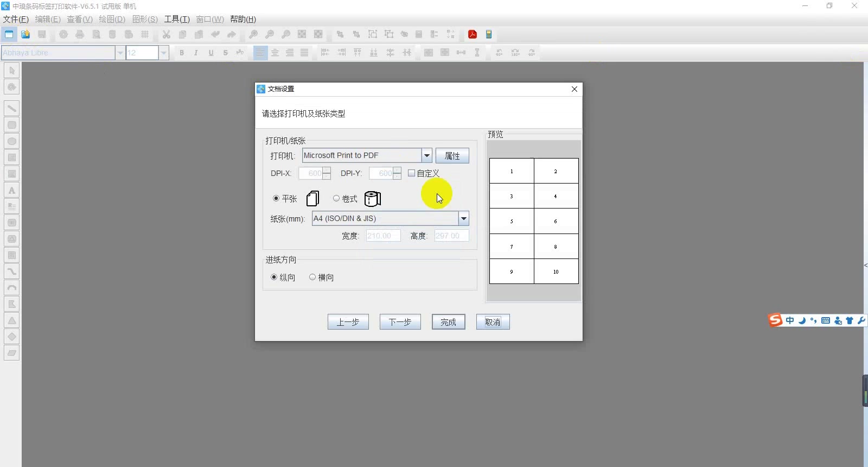
Task: Click the DPI-Y spinner control
Action: (397, 173)
